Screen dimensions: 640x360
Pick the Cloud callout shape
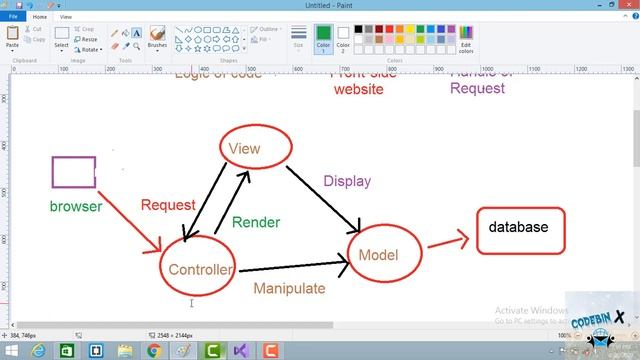236,49
